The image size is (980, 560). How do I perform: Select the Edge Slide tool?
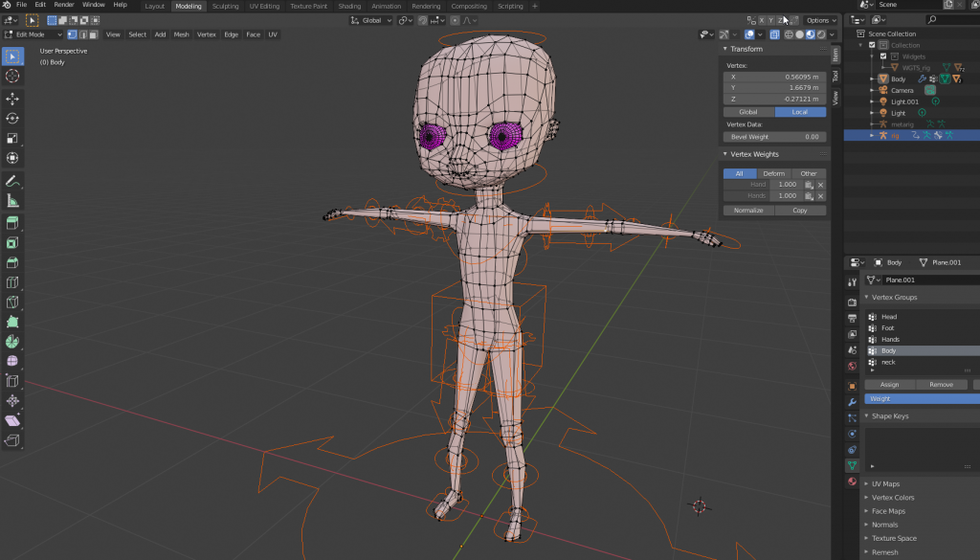click(x=12, y=381)
